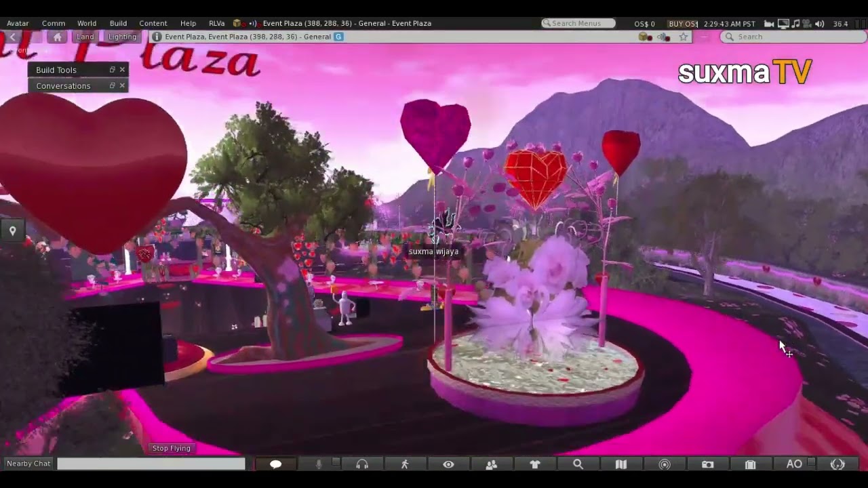This screenshot has width=868, height=488.
Task: Click the camera Snapshot icon
Action: pos(707,464)
